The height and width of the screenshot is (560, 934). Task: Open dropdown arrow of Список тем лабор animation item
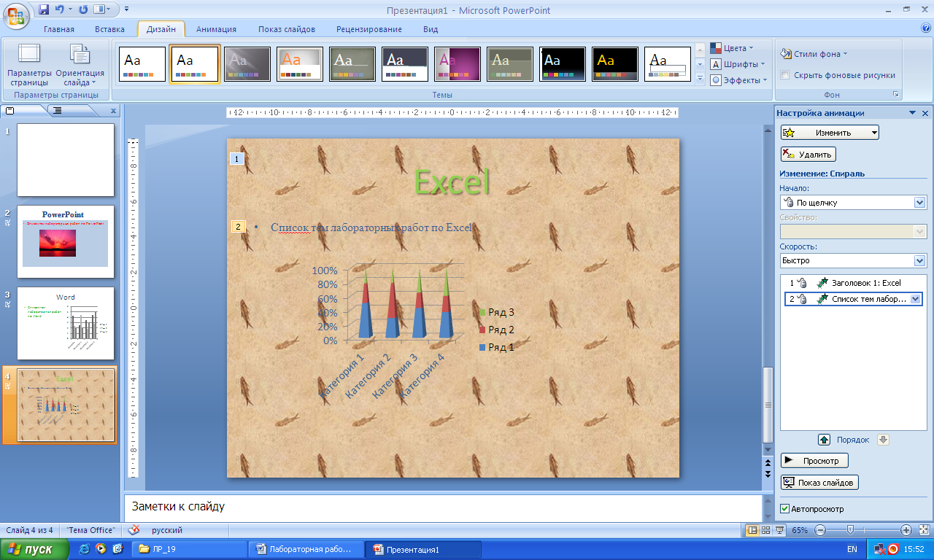pos(916,299)
